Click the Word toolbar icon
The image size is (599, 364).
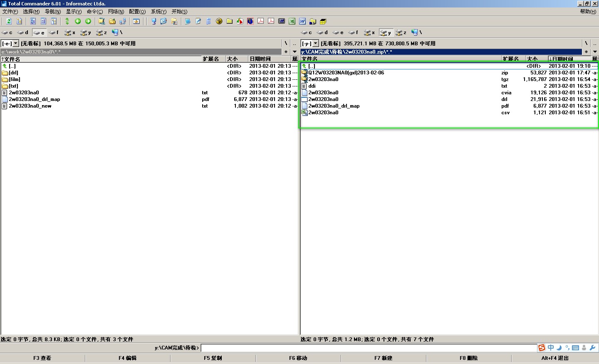click(x=302, y=21)
